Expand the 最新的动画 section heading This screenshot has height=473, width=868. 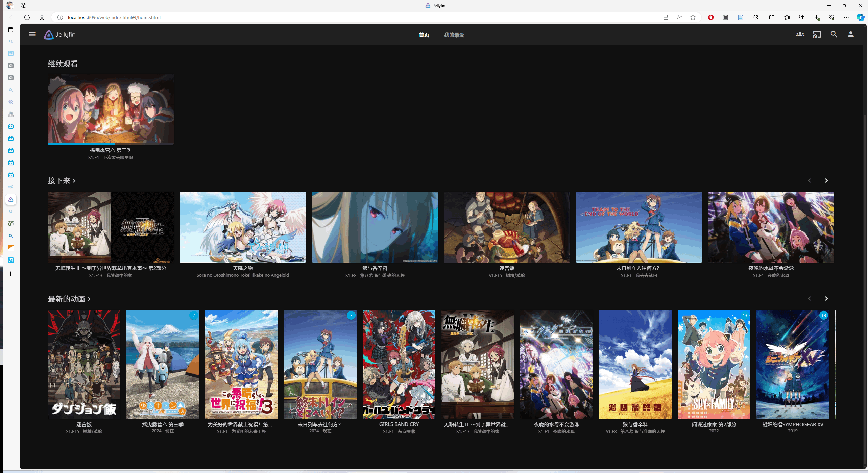(x=69, y=299)
